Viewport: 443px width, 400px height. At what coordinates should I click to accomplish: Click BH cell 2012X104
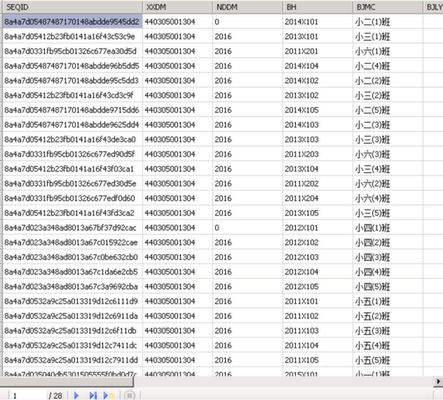318,272
